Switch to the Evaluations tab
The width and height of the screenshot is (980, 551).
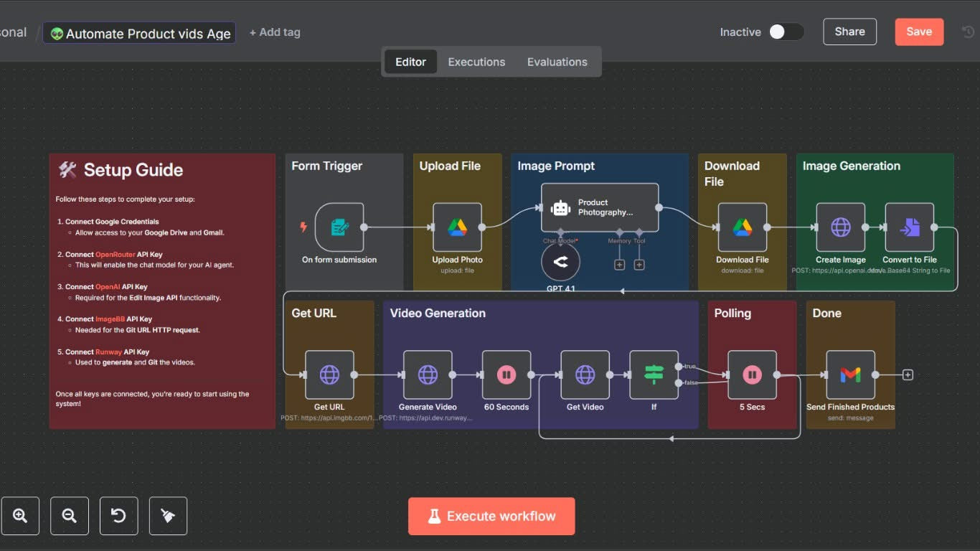[557, 62]
